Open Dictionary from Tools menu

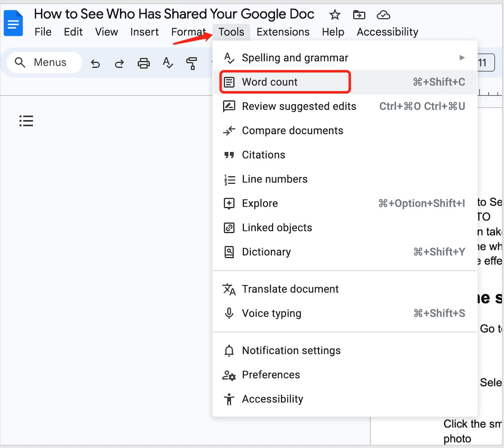345,251
